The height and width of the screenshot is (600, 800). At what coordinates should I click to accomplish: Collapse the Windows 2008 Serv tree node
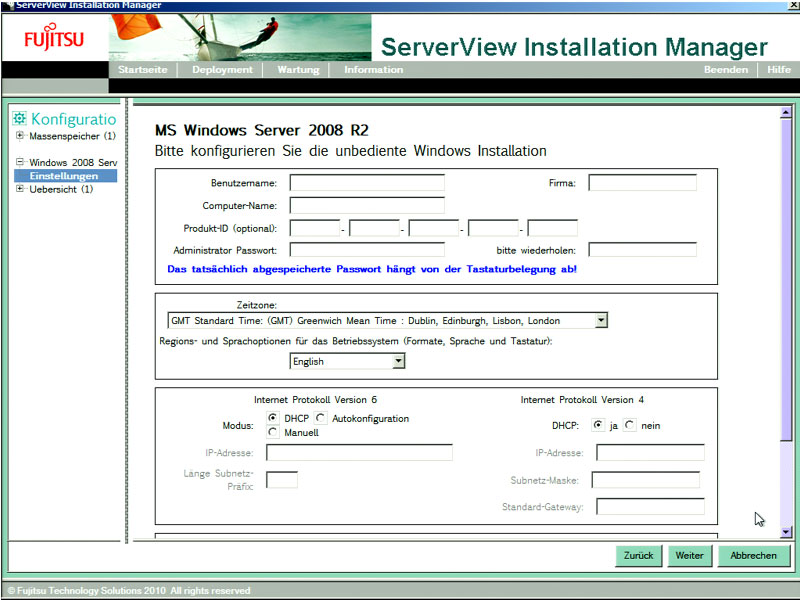20,162
